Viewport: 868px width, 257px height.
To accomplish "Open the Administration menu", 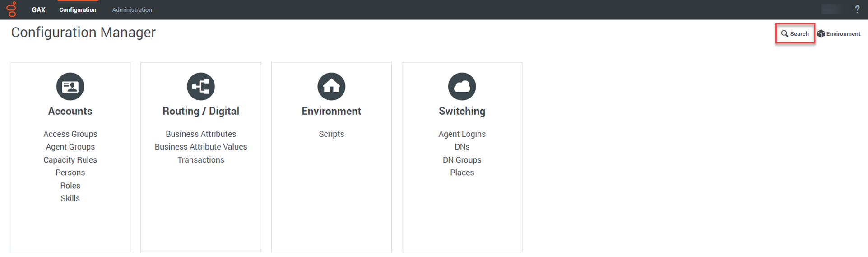I will click(132, 10).
